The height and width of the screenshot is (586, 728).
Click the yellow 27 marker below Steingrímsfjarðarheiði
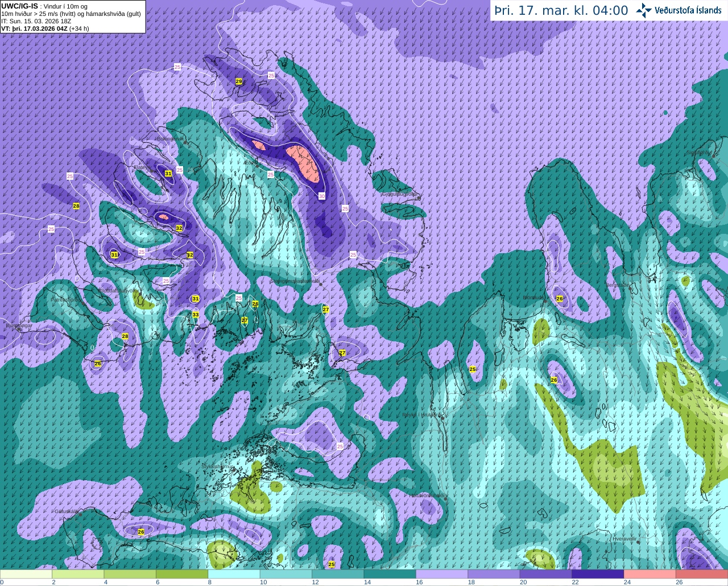tap(326, 309)
